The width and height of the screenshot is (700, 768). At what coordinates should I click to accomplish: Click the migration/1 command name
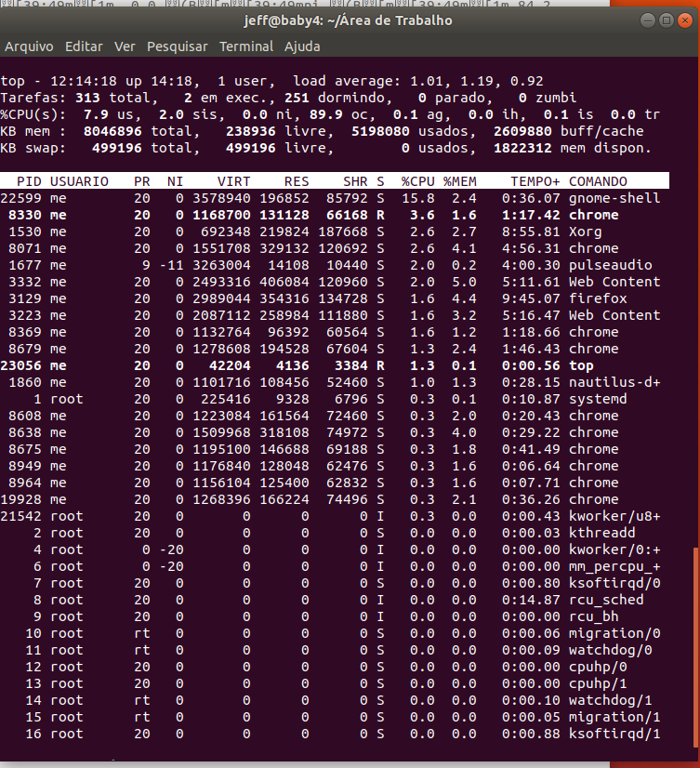click(614, 717)
